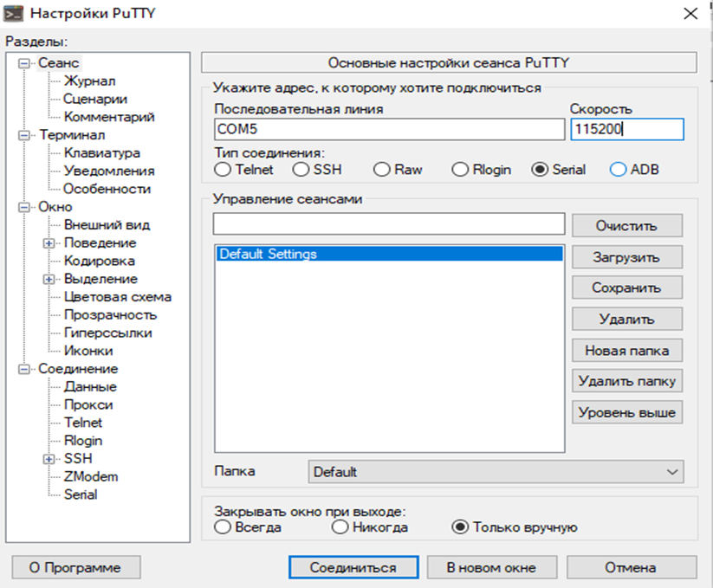The width and height of the screenshot is (713, 588).
Task: Open the Данные settings section
Action: tap(90, 387)
